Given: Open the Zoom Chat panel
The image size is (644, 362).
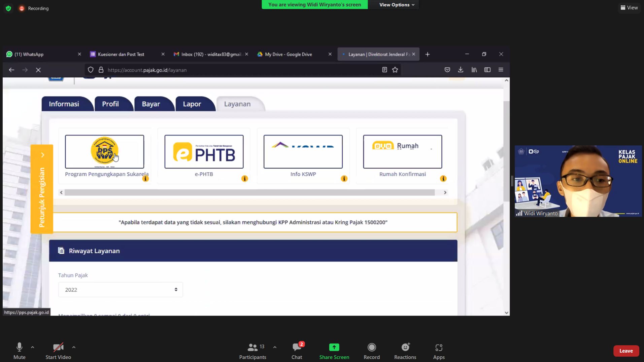Looking at the screenshot, I should 297,351.
